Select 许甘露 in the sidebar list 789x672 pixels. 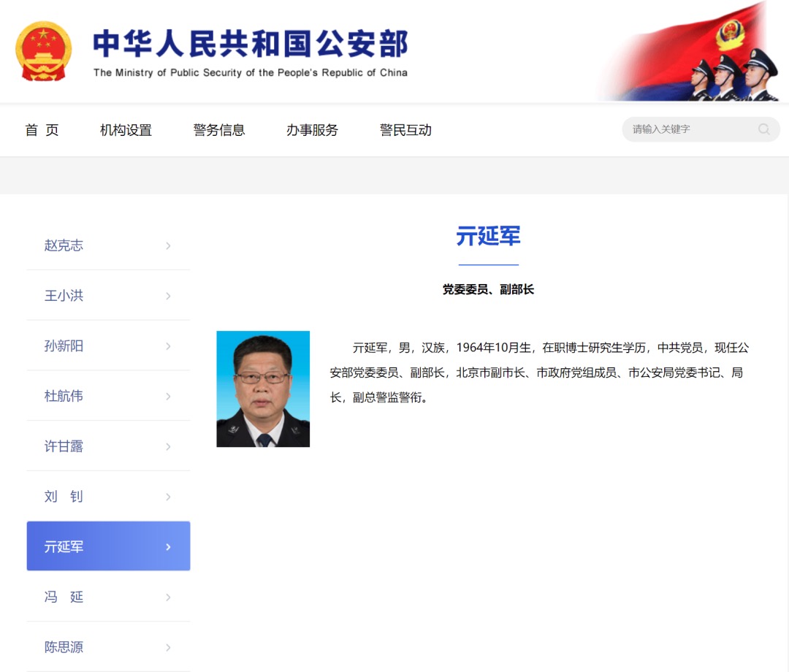click(108, 446)
